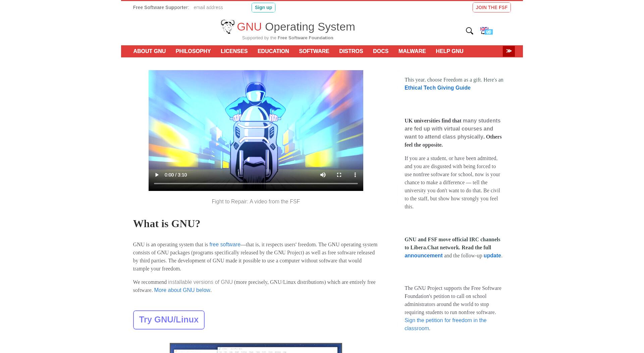
Task: Click the Free Software Foundation link in header
Action: (305, 38)
